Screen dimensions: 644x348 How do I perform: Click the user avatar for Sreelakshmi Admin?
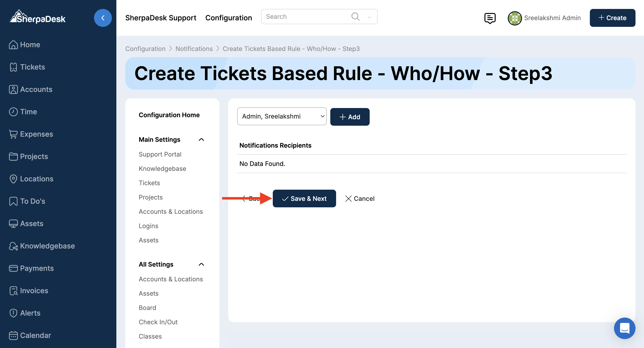pos(514,18)
